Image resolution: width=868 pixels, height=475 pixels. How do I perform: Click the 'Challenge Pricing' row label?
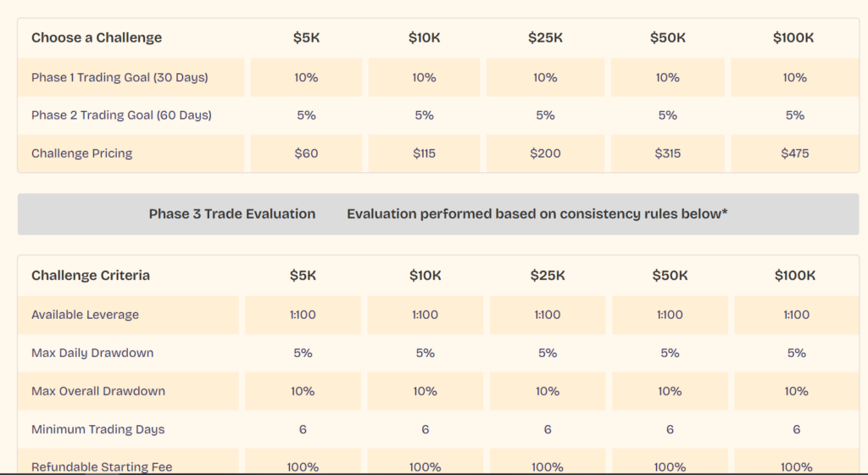point(82,154)
